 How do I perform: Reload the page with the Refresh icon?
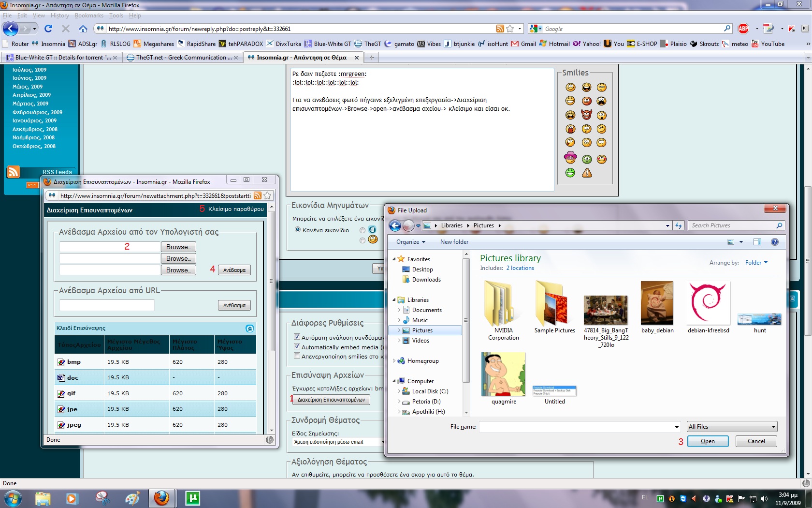coord(48,29)
